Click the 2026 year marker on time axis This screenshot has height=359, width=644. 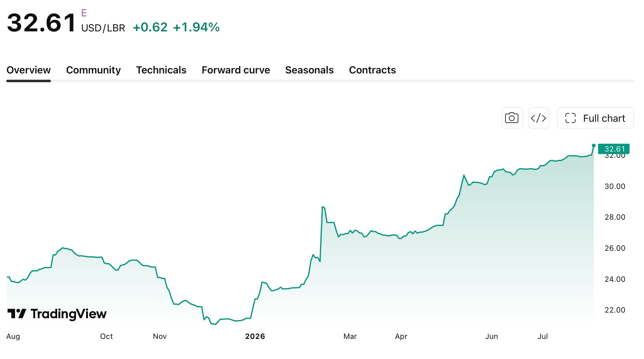(x=255, y=336)
